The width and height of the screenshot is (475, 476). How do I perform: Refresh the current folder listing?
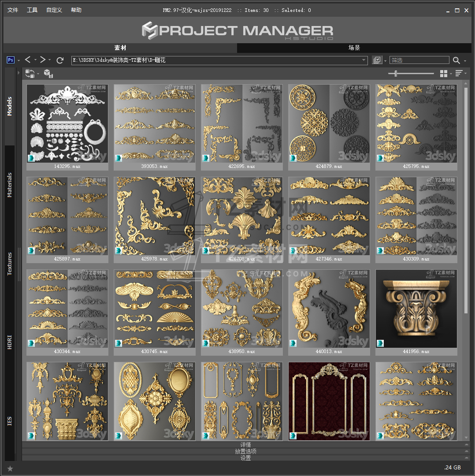coord(60,60)
